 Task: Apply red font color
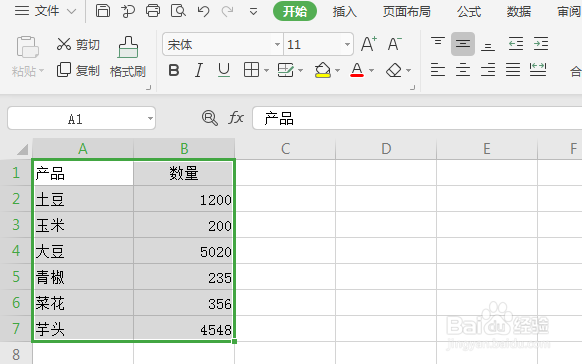point(357,70)
